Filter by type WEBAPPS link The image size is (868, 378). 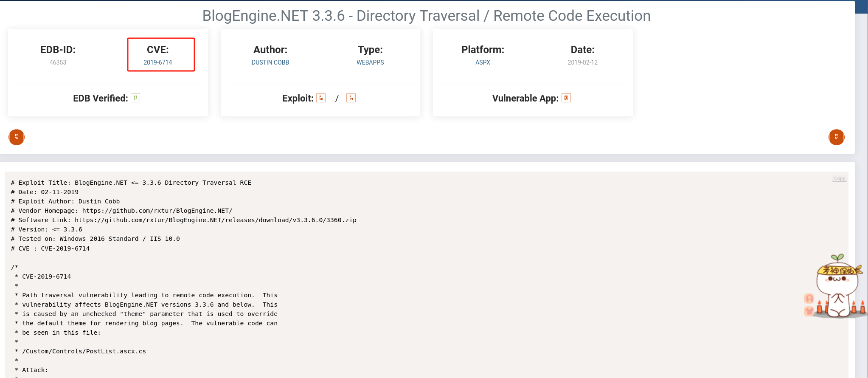(x=370, y=62)
